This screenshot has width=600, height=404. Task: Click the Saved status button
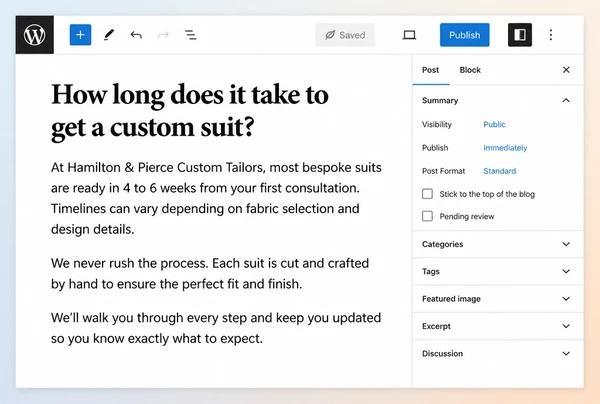[345, 35]
